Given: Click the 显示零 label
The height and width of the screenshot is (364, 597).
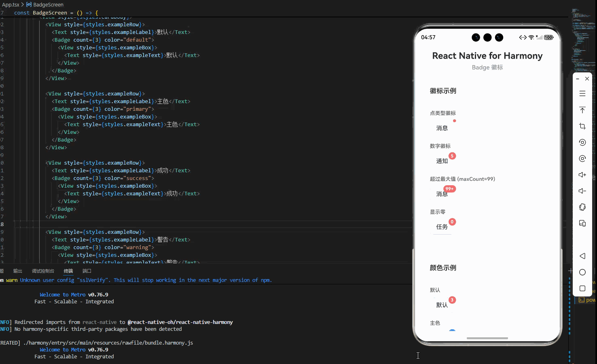Looking at the screenshot, I should click(438, 212).
